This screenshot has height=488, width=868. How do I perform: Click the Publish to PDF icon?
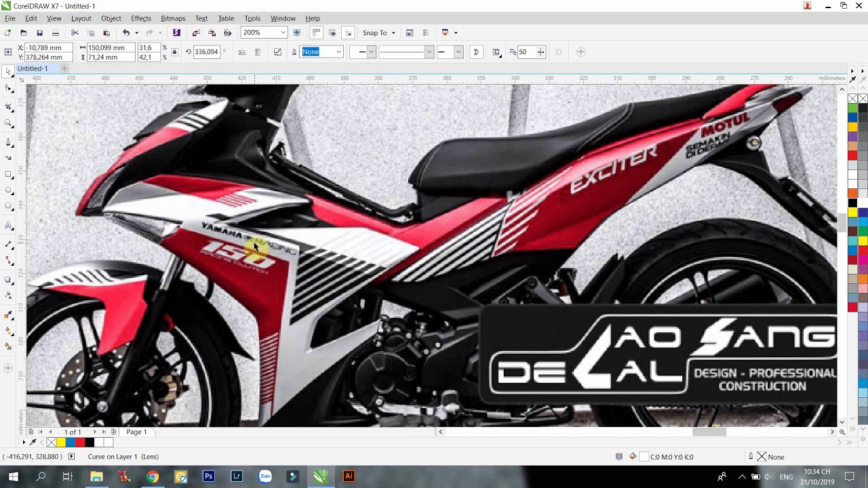tap(228, 33)
